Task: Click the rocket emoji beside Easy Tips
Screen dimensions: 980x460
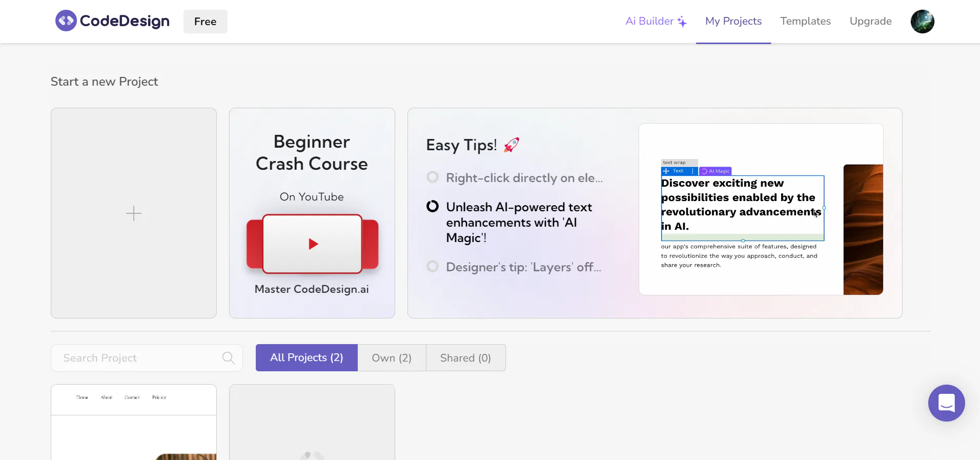Action: pyautogui.click(x=511, y=145)
